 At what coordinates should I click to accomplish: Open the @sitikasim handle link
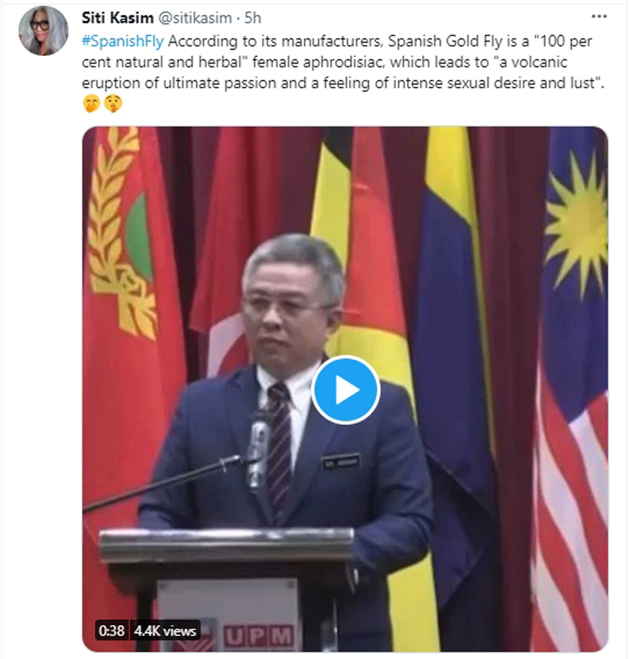coord(194,18)
